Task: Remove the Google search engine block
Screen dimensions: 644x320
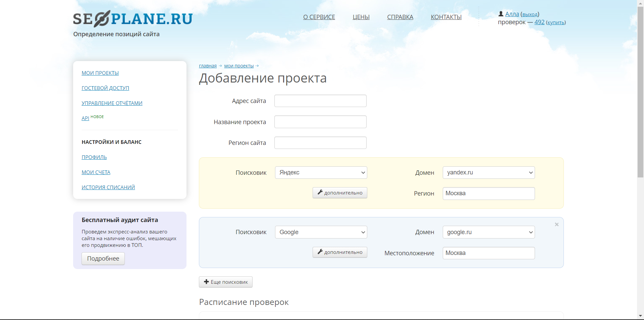Action: [x=556, y=224]
